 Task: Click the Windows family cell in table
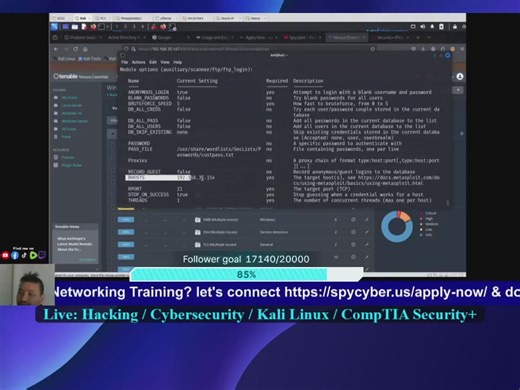pos(267,220)
